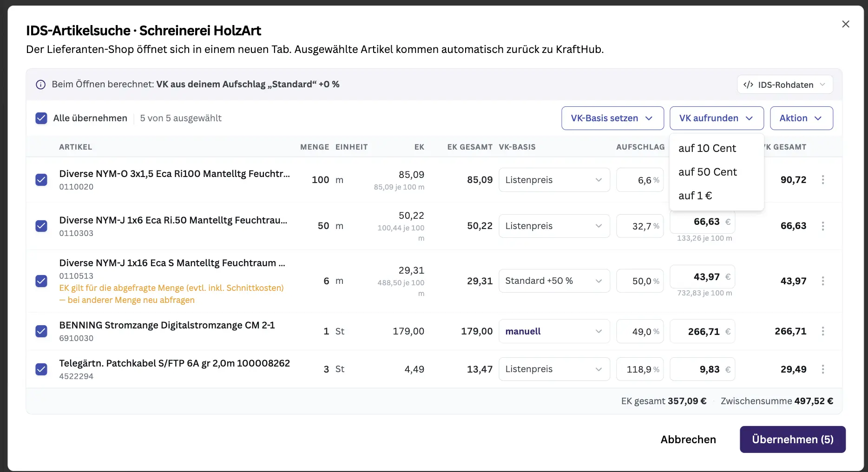Close the IDS-Artikelsuche dialog with X

846,24
